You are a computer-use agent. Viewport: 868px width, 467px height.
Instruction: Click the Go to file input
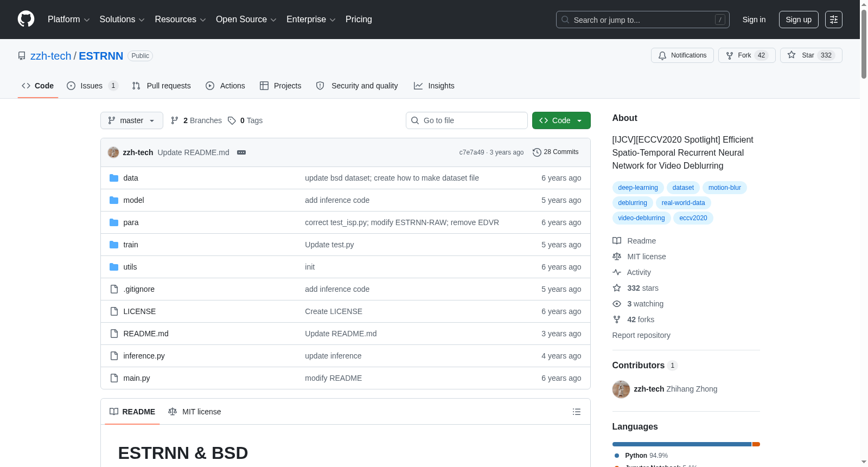467,120
